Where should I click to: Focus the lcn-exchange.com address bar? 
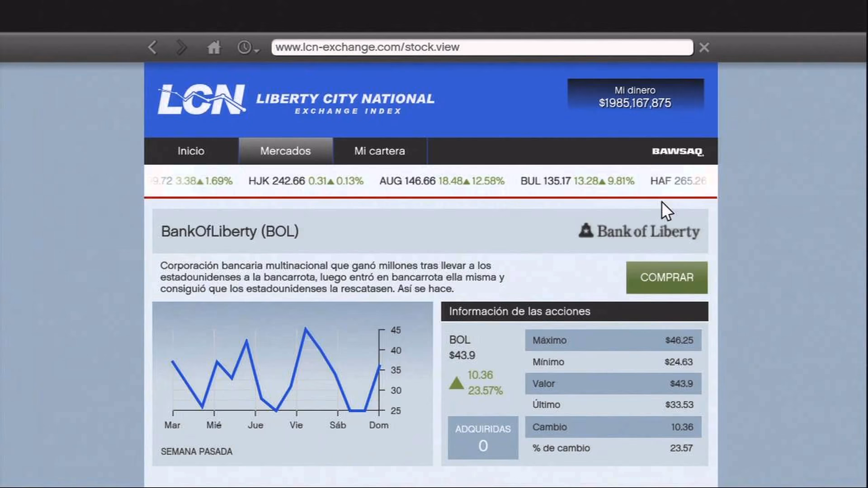[x=482, y=47]
